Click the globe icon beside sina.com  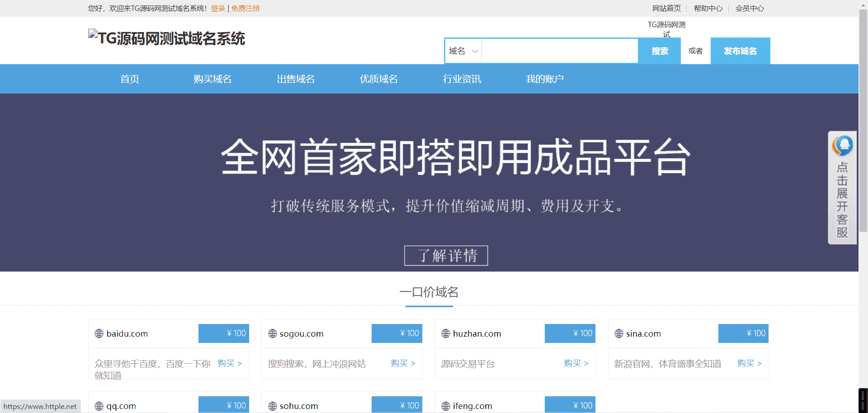tap(619, 333)
